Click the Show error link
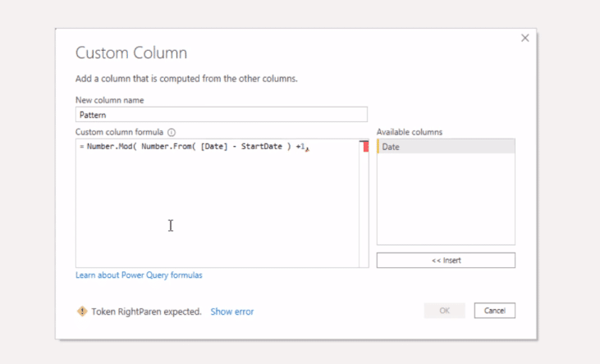Image resolution: width=600 pixels, height=364 pixels. [232, 312]
